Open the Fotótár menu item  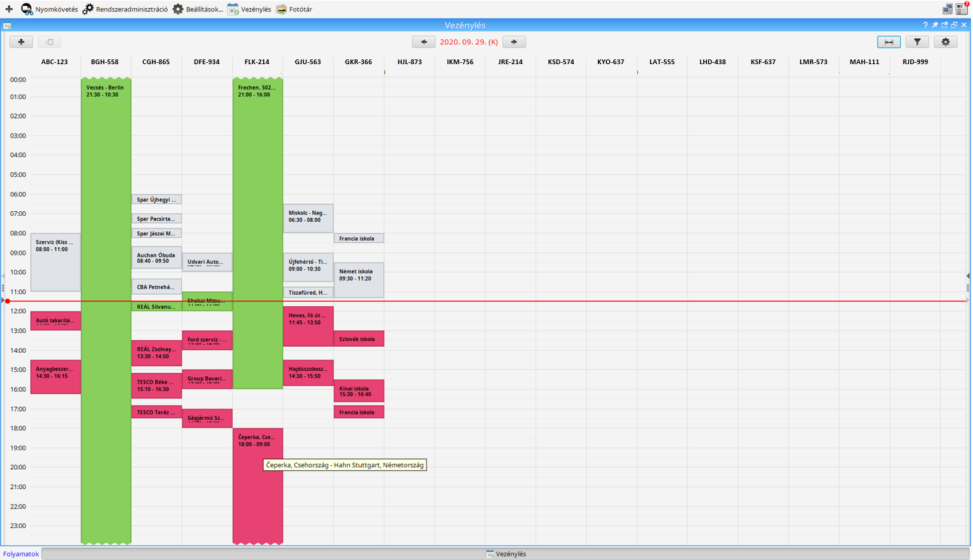294,9
